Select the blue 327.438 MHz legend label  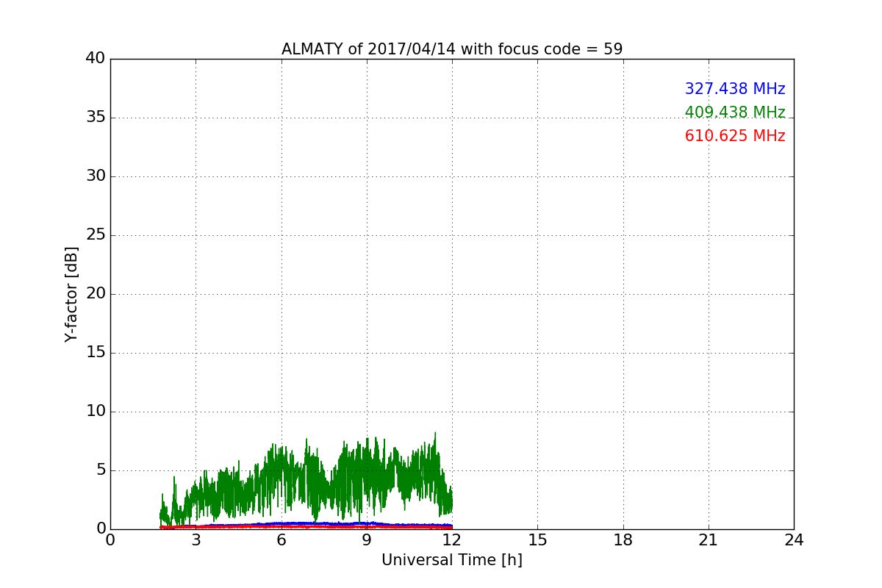click(x=735, y=89)
